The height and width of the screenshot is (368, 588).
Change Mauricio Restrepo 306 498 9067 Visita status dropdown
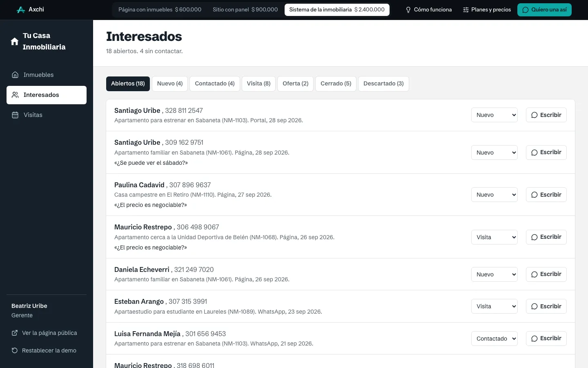pos(494,237)
